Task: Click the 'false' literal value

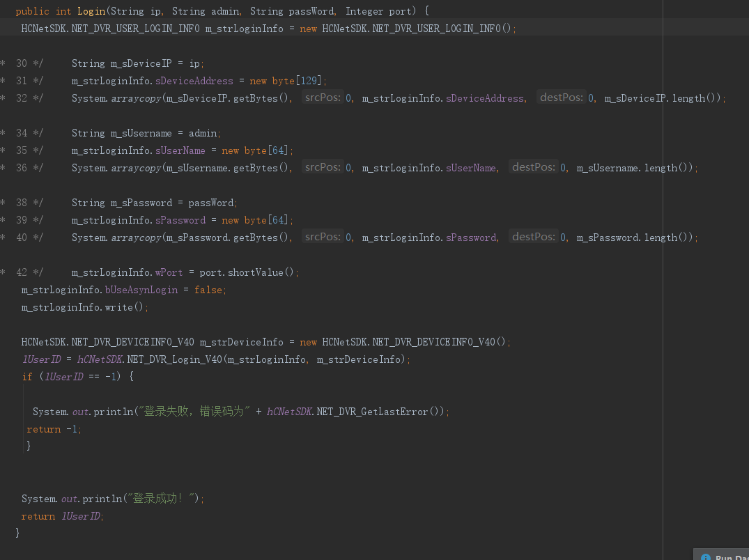Action: pos(208,290)
